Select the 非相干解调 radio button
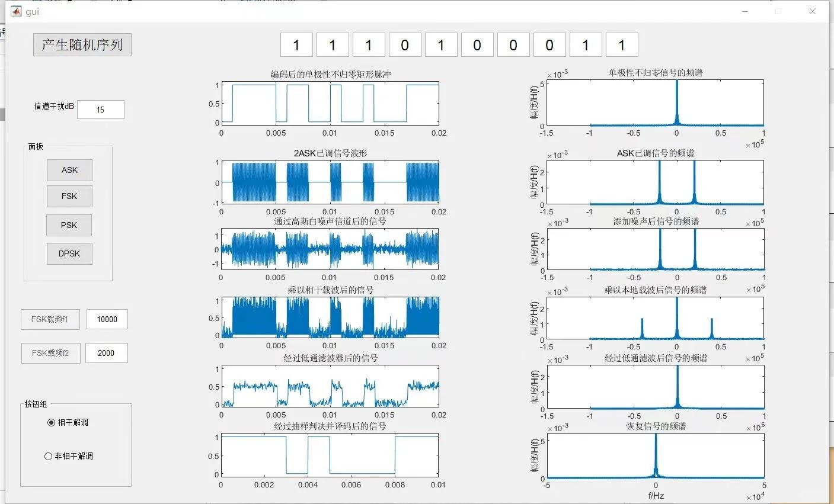 pyautogui.click(x=49, y=456)
